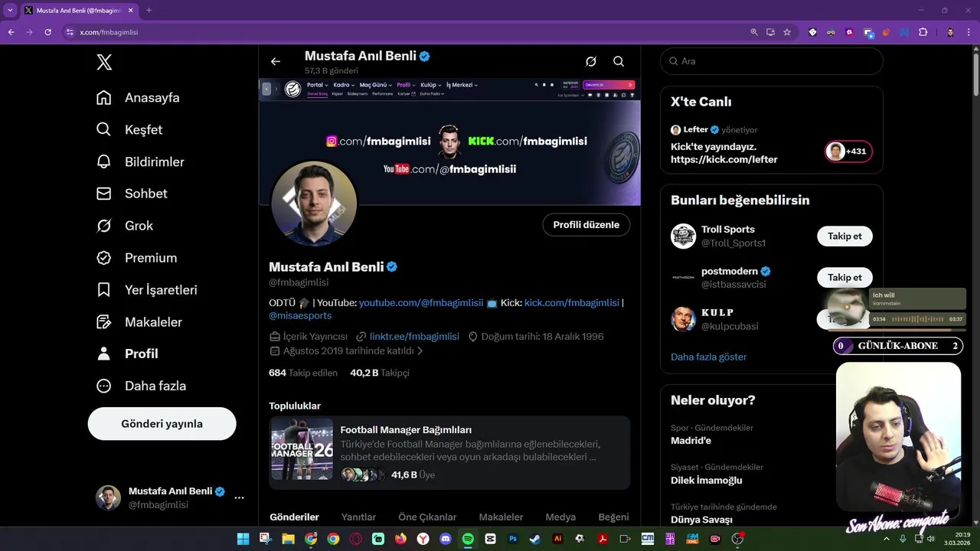The width and height of the screenshot is (980, 551).
Task: Open Photoshop from the taskbar
Action: pos(513,539)
